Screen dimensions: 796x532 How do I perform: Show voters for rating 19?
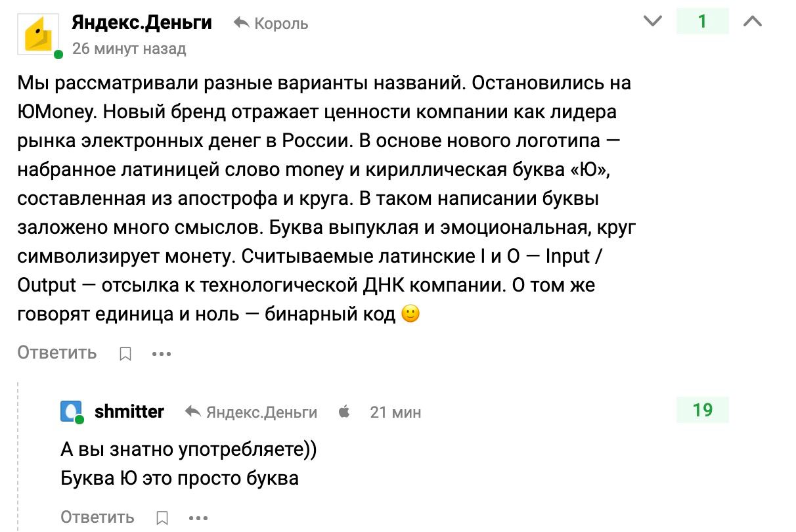click(703, 410)
